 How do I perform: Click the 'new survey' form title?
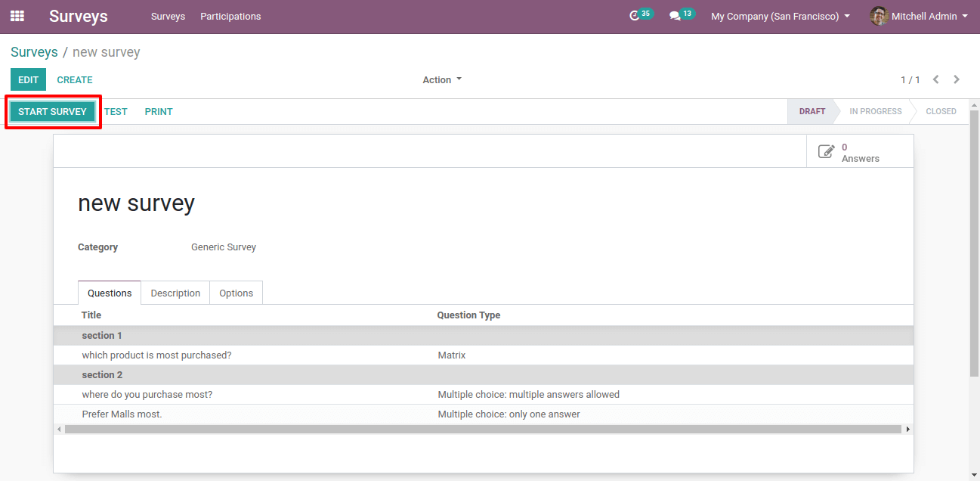pyautogui.click(x=136, y=203)
